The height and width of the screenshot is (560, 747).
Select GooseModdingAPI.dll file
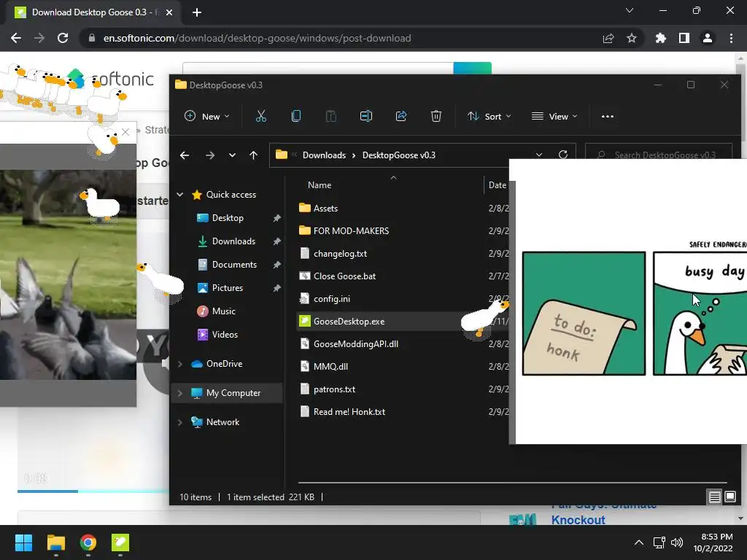click(x=355, y=344)
